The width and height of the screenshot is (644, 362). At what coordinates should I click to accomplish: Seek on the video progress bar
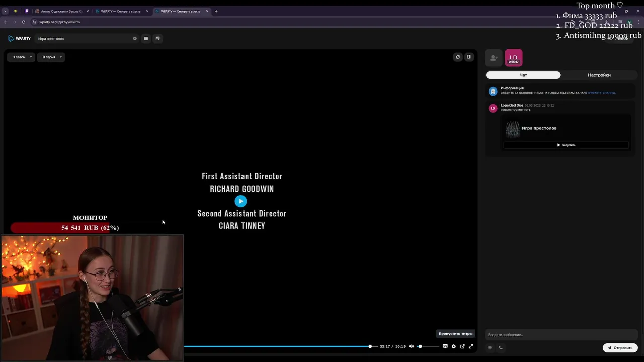281,346
